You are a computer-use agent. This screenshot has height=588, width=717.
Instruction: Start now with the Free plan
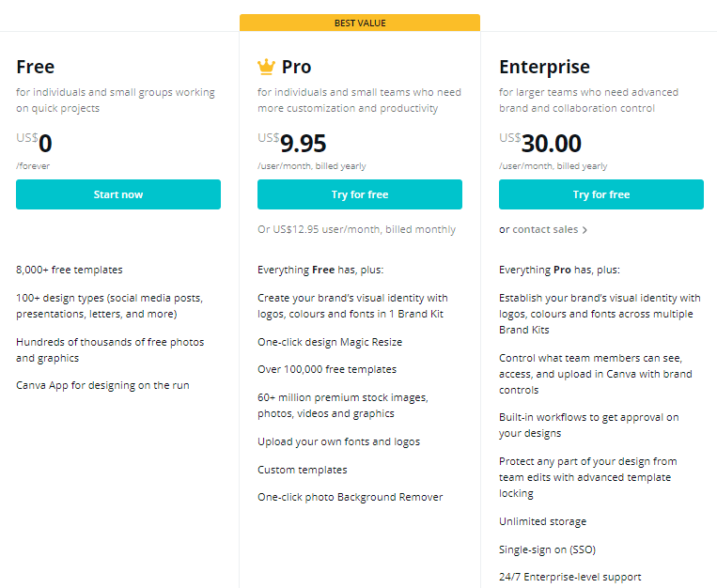tap(118, 194)
